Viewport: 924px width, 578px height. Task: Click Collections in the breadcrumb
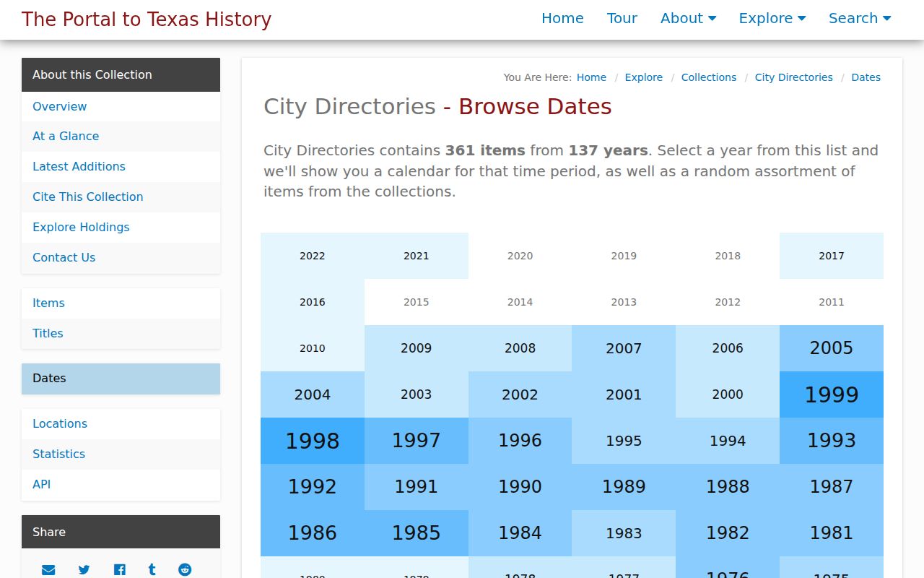pos(709,77)
